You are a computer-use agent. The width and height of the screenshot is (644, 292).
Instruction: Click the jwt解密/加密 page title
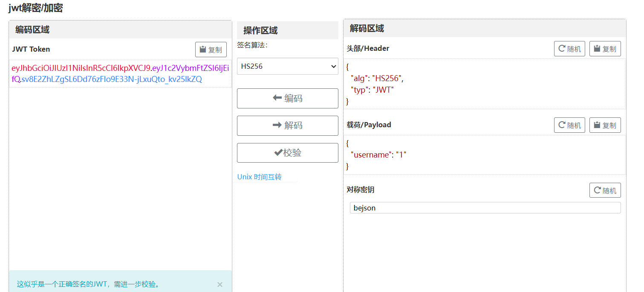[36, 8]
